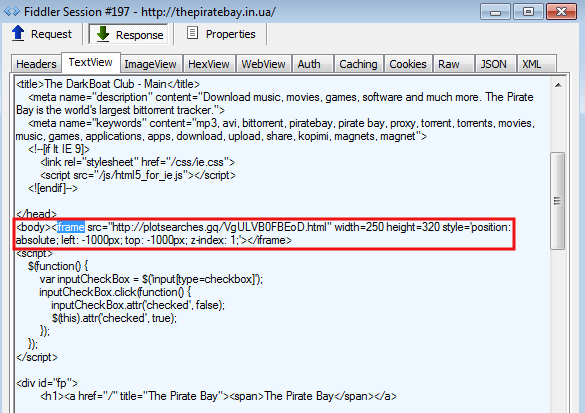Switch to the ImageView tab
Viewport: 585px width, 413px height.
[150, 64]
